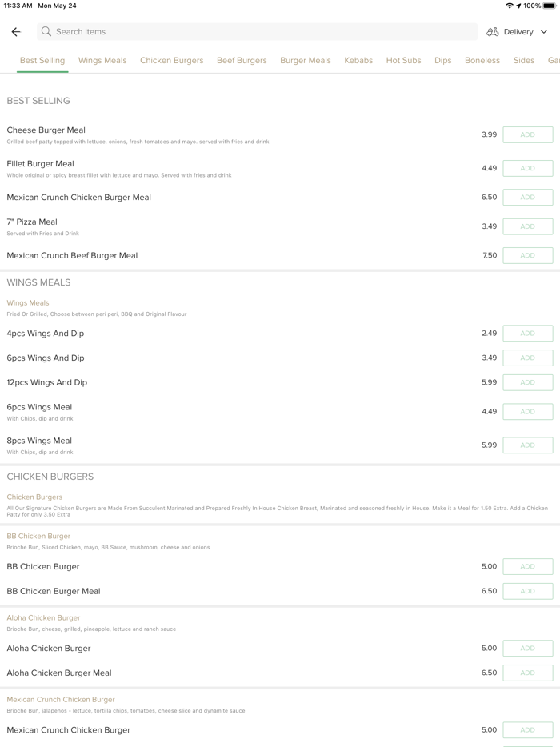The image size is (560, 747).
Task: Add 12pcs Wings And Dip
Action: (x=527, y=383)
